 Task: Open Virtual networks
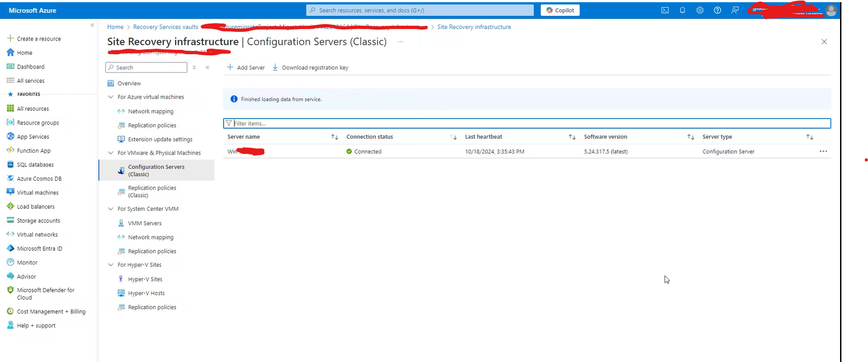(32, 234)
